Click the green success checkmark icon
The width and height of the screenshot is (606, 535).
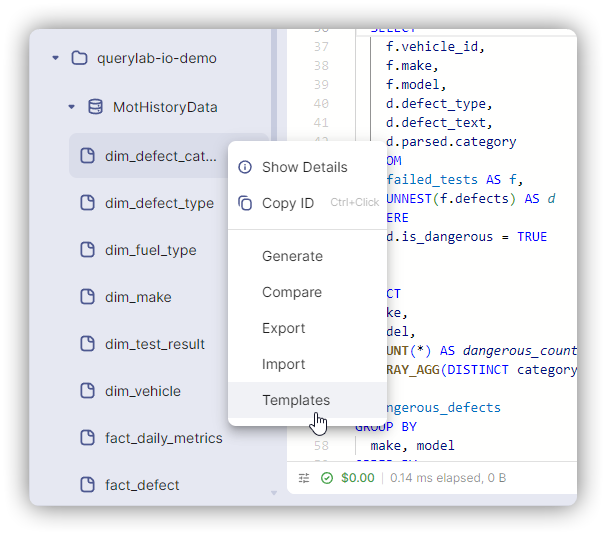point(327,478)
